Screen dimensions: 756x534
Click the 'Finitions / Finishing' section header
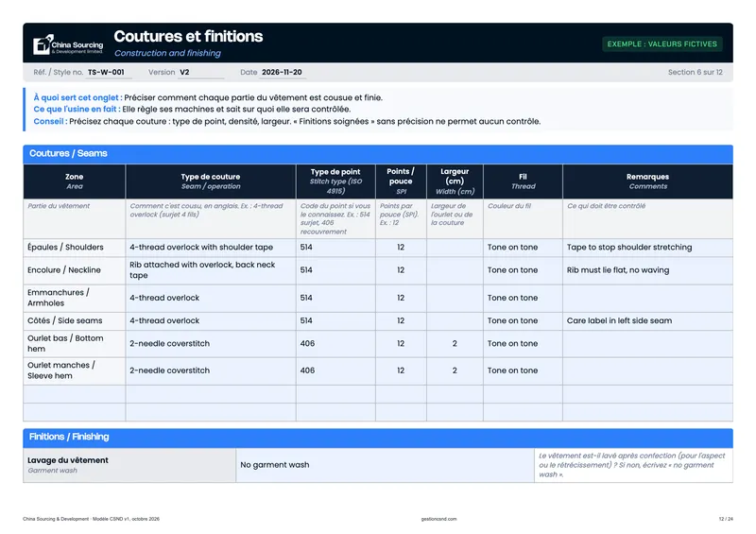pyautogui.click(x=378, y=438)
